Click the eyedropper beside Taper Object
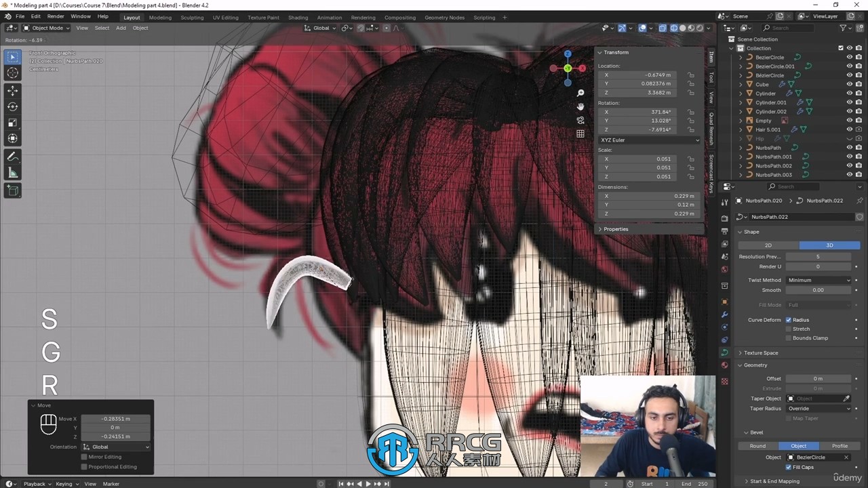Image resolution: width=868 pixels, height=488 pixels. point(846,399)
